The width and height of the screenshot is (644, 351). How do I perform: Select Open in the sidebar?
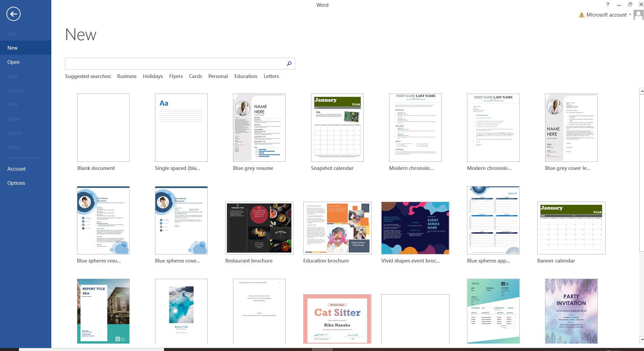point(26,62)
